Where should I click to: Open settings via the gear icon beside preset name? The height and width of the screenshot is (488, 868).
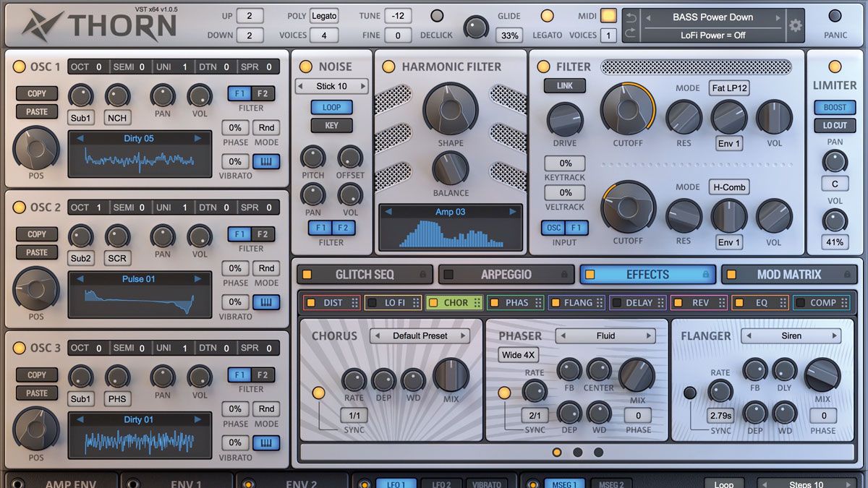coord(795,24)
